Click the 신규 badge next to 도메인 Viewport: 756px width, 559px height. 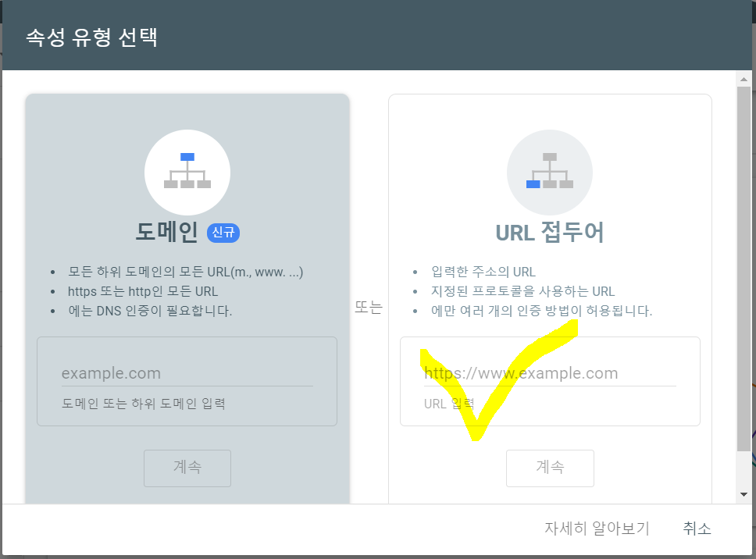point(223,233)
